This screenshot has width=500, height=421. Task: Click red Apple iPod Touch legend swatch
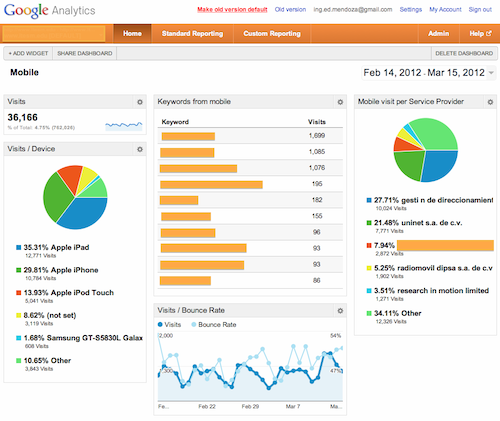pyautogui.click(x=19, y=293)
